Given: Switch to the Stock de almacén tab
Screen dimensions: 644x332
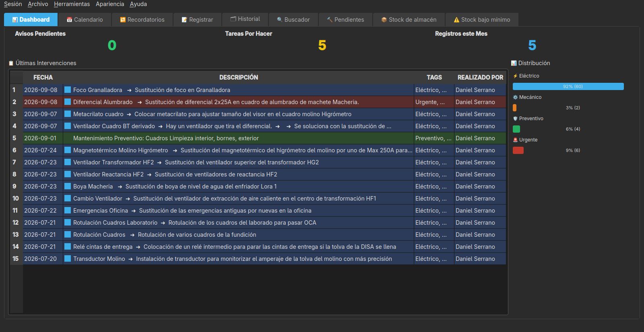Looking at the screenshot, I should pyautogui.click(x=409, y=20).
